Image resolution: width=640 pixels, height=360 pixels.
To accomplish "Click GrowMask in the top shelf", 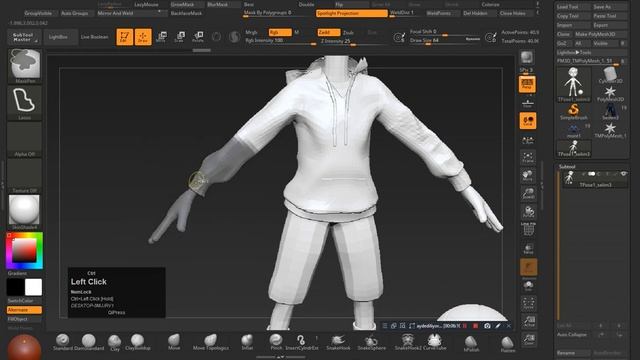I will 182,4.
